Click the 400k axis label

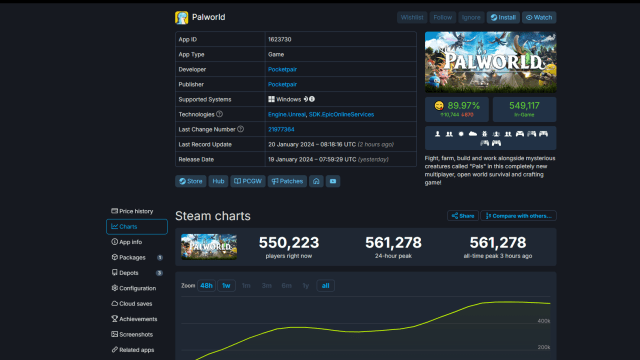(x=544, y=321)
